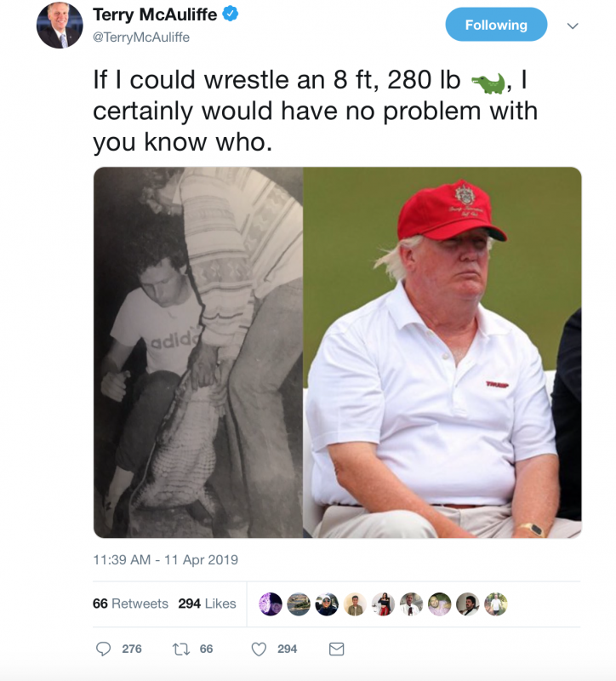Click the reply speech bubble icon

point(103,649)
